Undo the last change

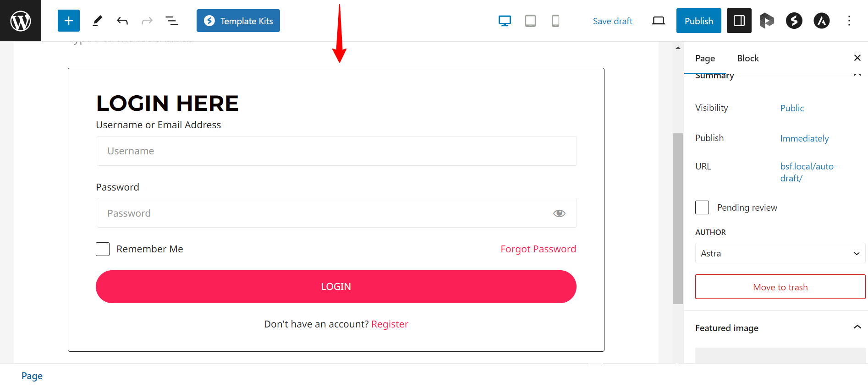[121, 20]
